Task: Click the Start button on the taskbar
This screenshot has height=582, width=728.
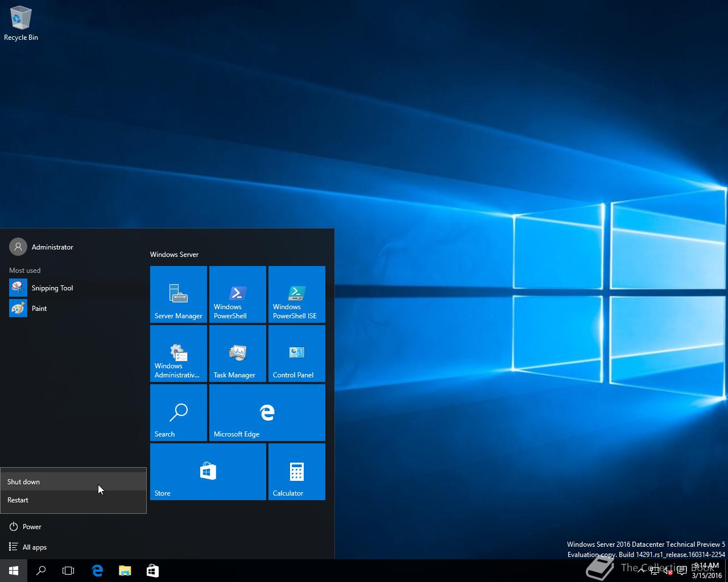Action: pyautogui.click(x=14, y=571)
